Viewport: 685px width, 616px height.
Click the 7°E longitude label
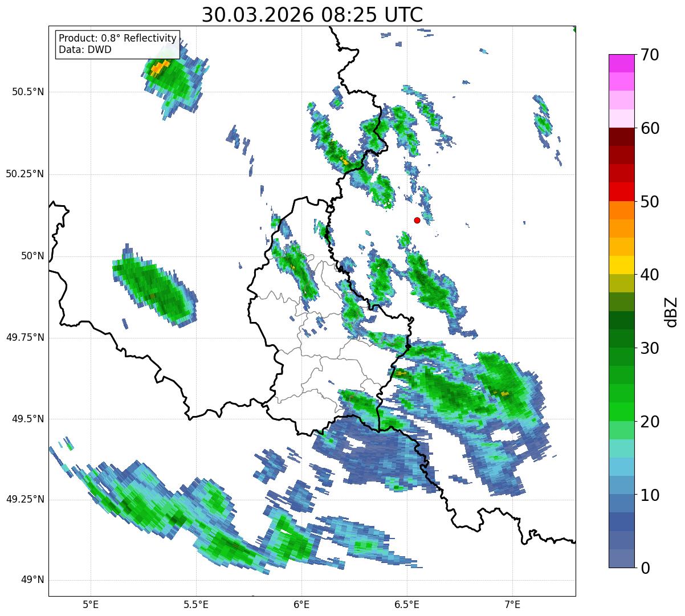(x=512, y=604)
